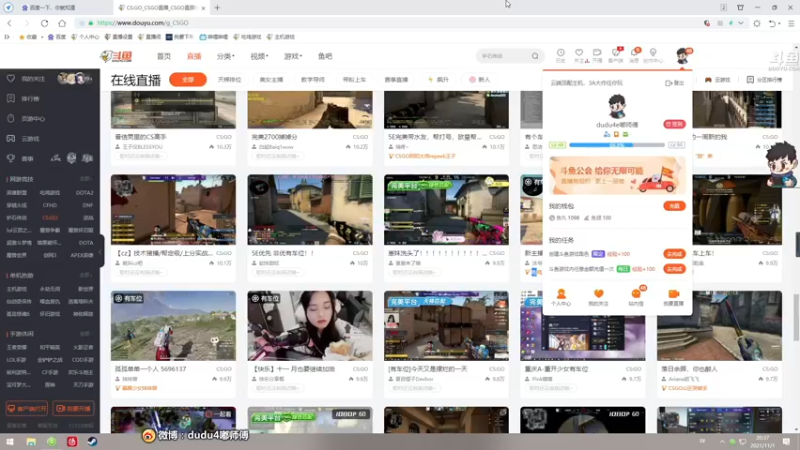800x450 pixels.
Task: Click the search magnifier icon
Action: (535, 56)
